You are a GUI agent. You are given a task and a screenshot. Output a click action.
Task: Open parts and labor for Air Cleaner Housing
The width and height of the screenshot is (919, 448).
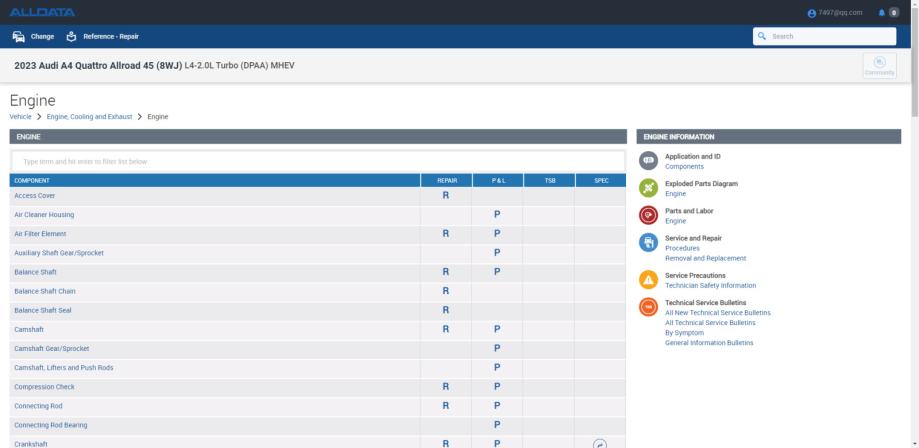(x=497, y=215)
